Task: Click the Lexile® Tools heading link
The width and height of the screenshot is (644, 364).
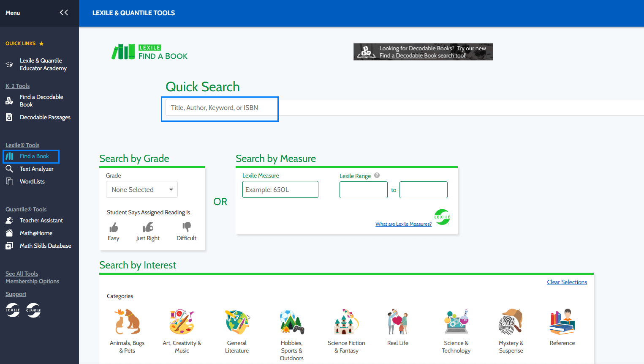Action: coord(22,145)
